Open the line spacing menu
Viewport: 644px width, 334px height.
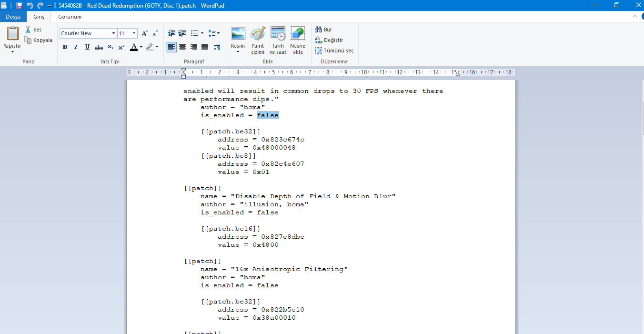click(x=214, y=33)
